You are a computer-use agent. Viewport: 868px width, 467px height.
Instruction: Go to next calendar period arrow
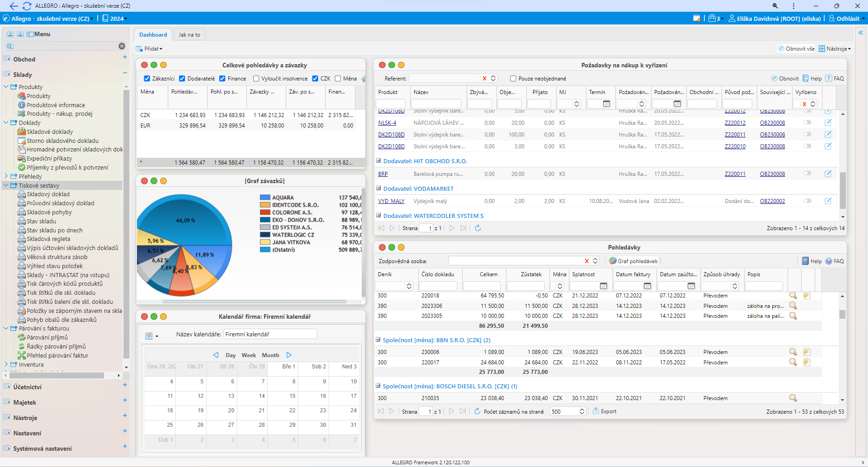pos(289,355)
